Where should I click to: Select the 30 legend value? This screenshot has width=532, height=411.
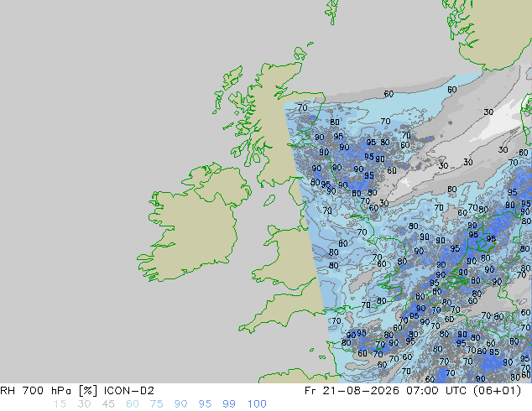click(84, 404)
